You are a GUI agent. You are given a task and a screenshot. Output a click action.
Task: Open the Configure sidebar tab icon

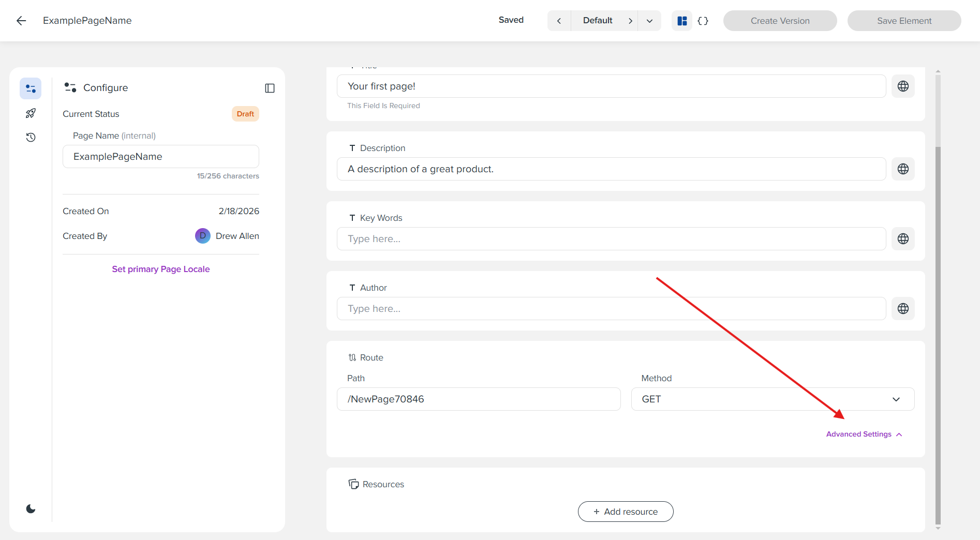pyautogui.click(x=31, y=88)
